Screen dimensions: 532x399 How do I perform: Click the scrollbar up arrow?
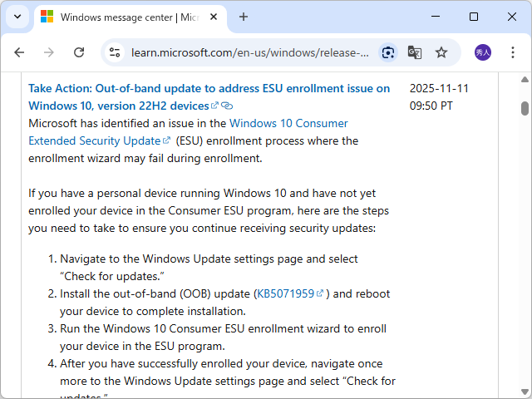(525, 80)
